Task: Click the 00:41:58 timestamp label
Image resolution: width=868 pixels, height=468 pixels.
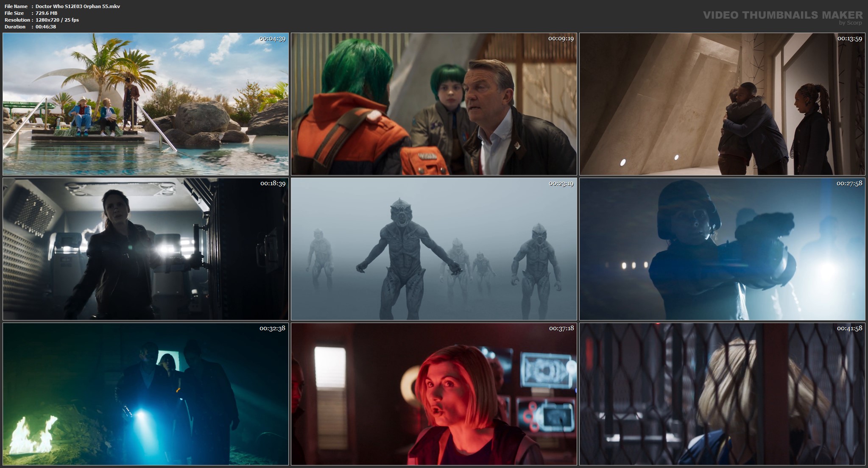Action: coord(849,329)
